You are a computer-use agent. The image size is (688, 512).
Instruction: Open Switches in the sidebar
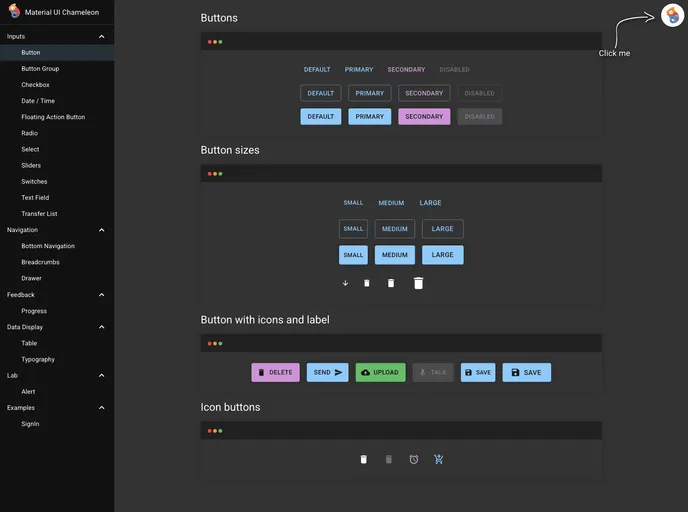pos(57,182)
